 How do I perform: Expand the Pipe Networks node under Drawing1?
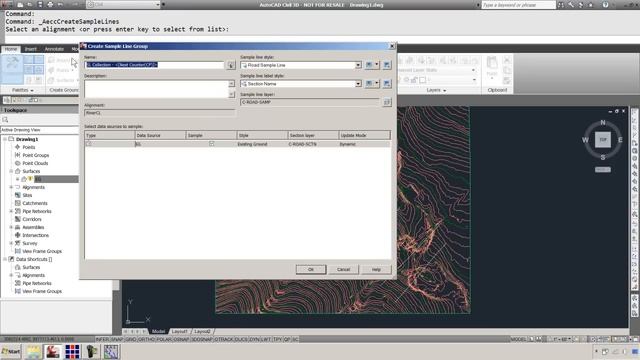tap(11, 211)
